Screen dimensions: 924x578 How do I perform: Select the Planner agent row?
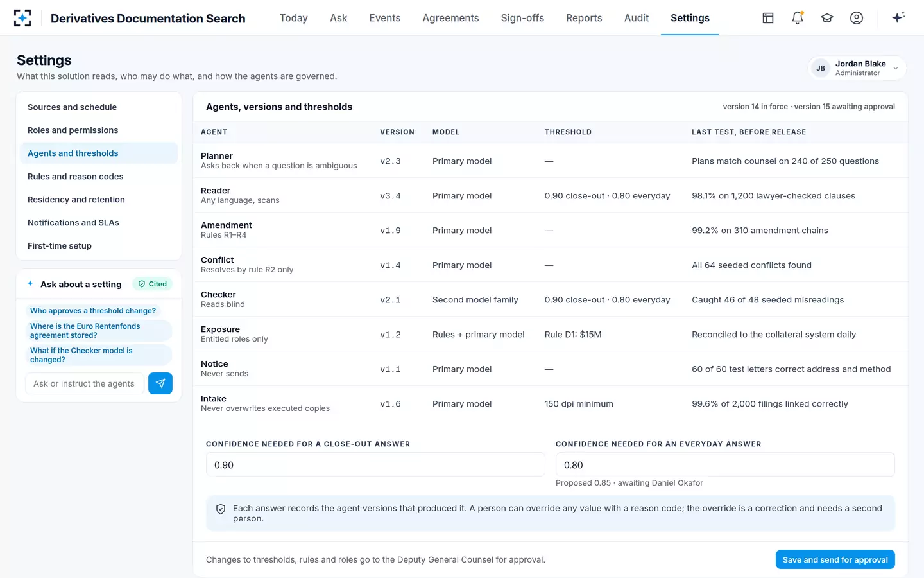(x=551, y=161)
